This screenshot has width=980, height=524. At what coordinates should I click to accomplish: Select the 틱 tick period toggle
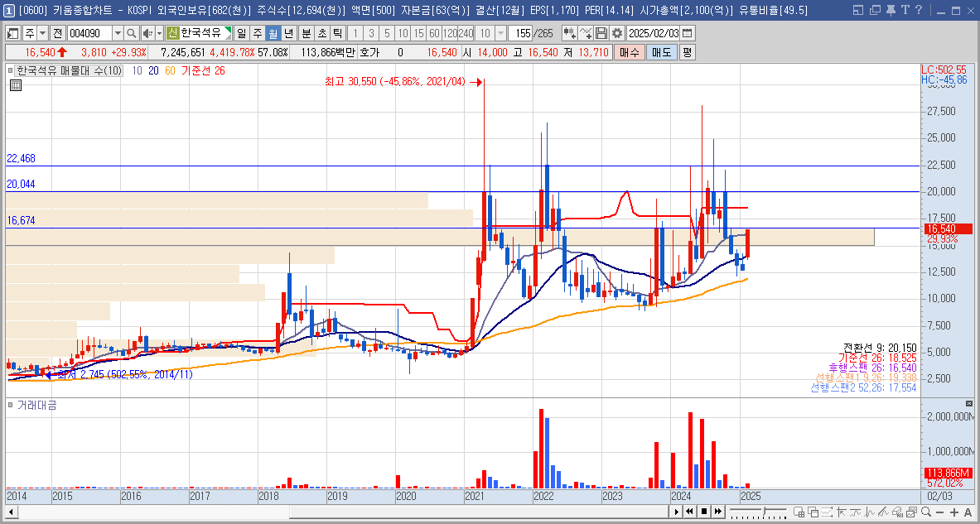[337, 34]
